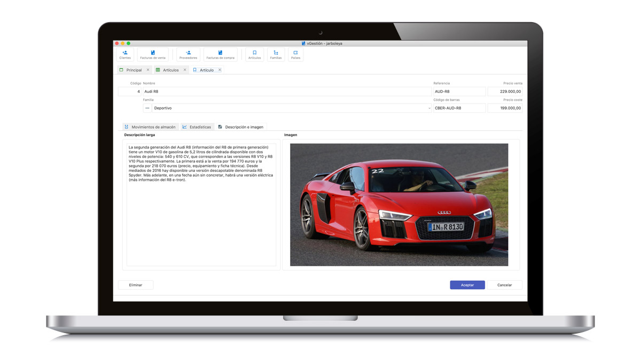This screenshot has height=364, width=641.
Task: Focus the barcode field CBER-AUD-R8
Action: (459, 108)
